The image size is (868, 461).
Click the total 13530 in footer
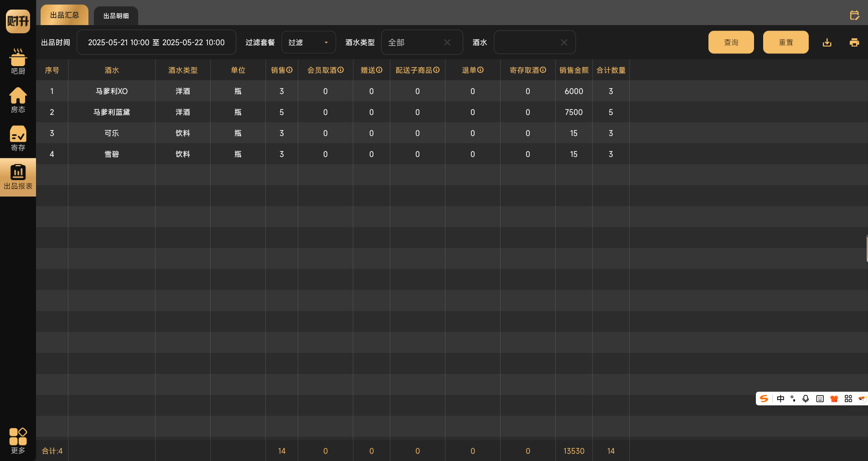574,451
